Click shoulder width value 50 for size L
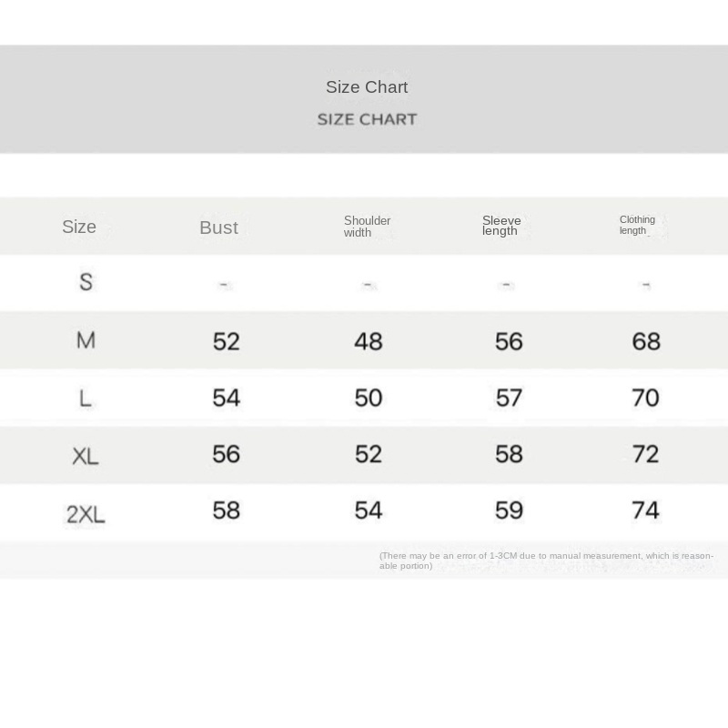The image size is (728, 728). click(368, 398)
